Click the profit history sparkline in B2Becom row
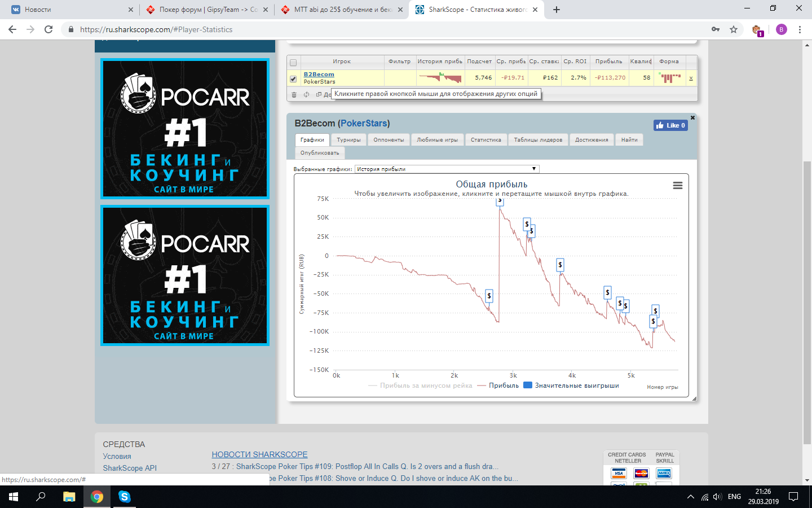This screenshot has height=508, width=812. coord(440,78)
